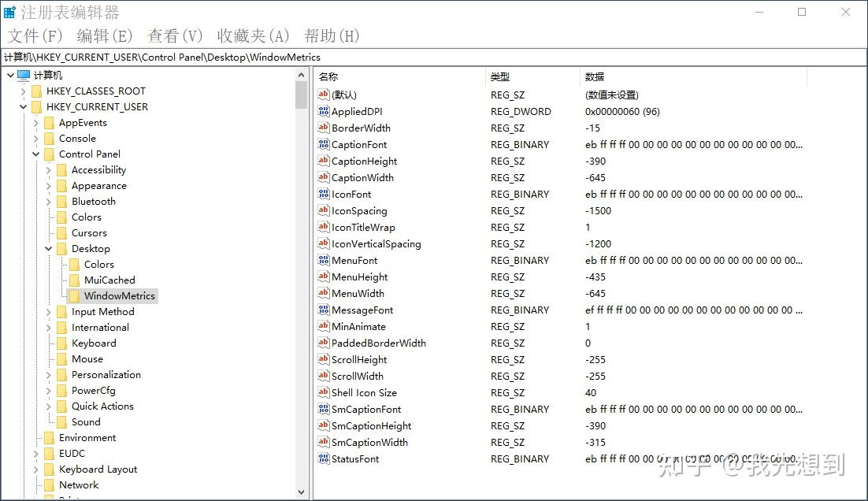Collapse the Desktop key
868x501 pixels.
pos(48,249)
